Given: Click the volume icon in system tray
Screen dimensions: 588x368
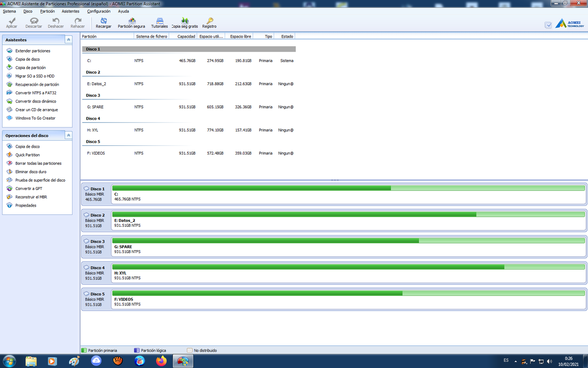Looking at the screenshot, I should click(549, 361).
